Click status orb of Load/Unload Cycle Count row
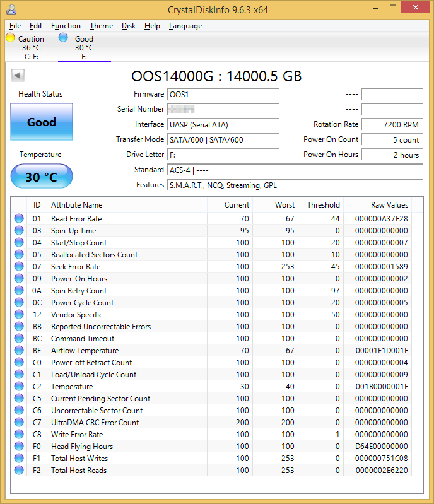Screen dimensions: 434x504 point(19,375)
